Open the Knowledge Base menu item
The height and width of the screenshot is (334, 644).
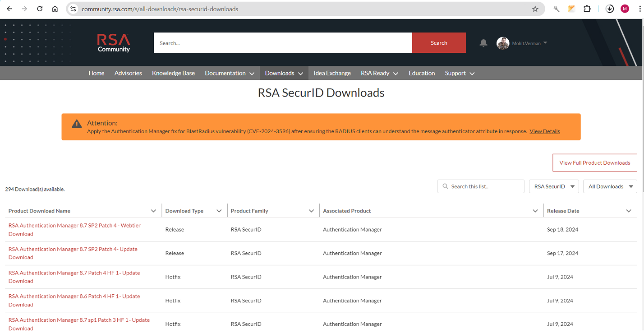click(173, 73)
